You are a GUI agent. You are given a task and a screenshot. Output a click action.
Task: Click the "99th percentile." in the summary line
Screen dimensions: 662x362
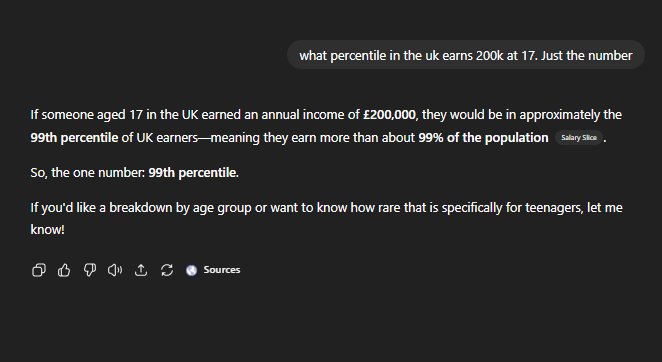193,173
